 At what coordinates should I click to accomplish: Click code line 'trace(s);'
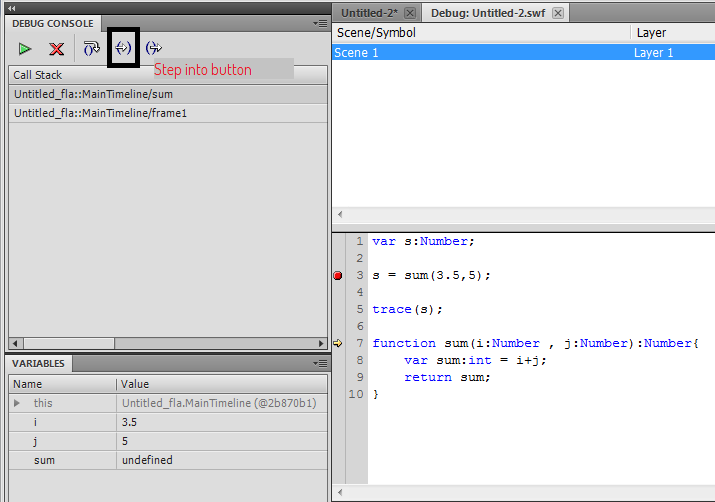407,310
